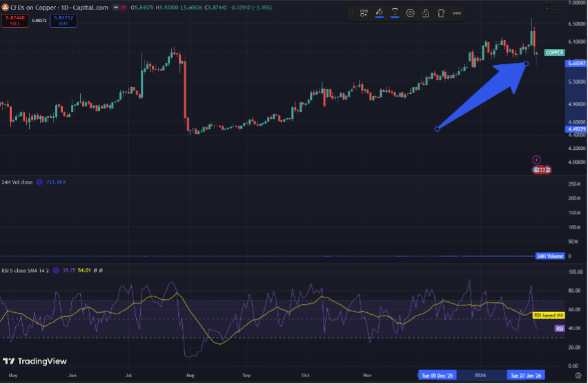Screen dimensions: 588x384
Task: Click the purple lightning event icon
Action: point(536,160)
